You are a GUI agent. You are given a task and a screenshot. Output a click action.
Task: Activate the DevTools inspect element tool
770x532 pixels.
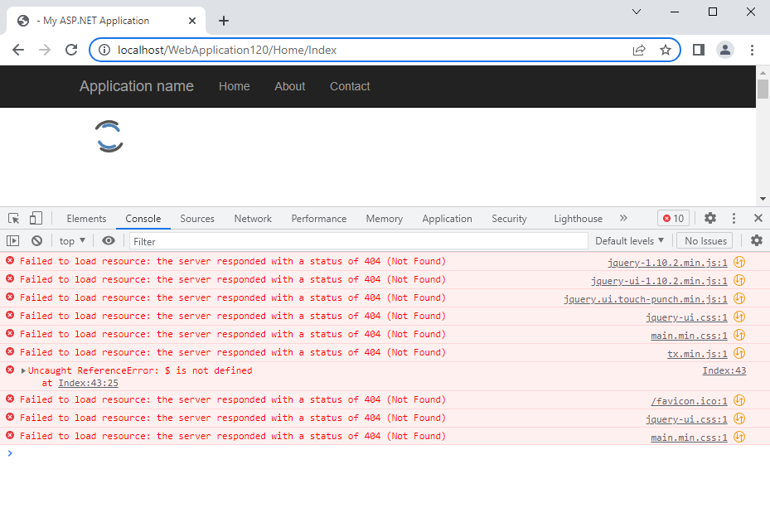click(14, 219)
